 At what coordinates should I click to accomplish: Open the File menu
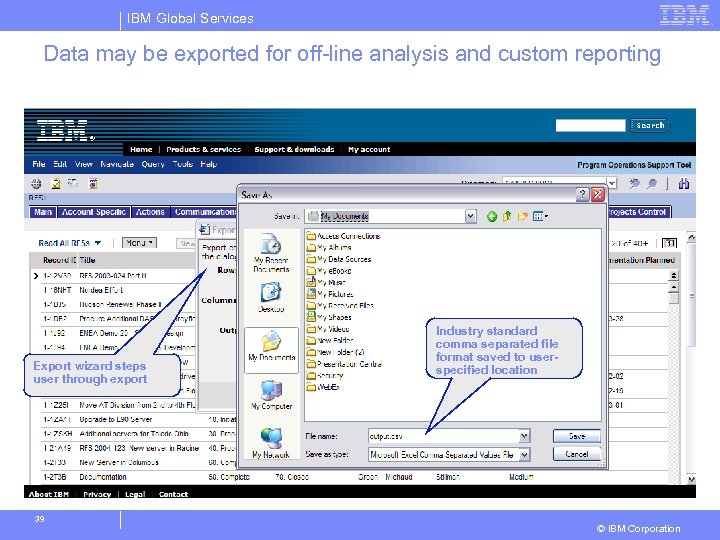click(39, 164)
